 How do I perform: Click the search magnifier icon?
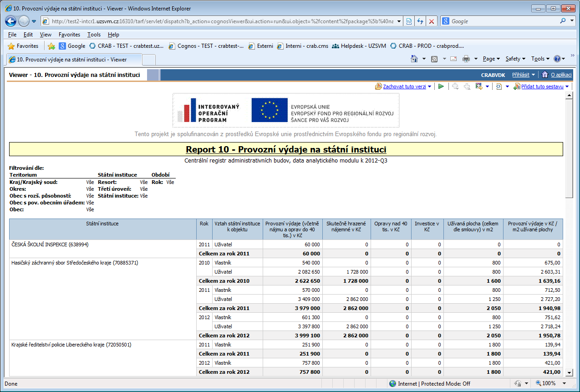point(564,21)
